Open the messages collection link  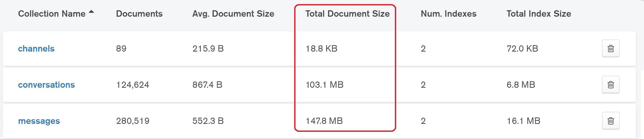[x=39, y=121]
